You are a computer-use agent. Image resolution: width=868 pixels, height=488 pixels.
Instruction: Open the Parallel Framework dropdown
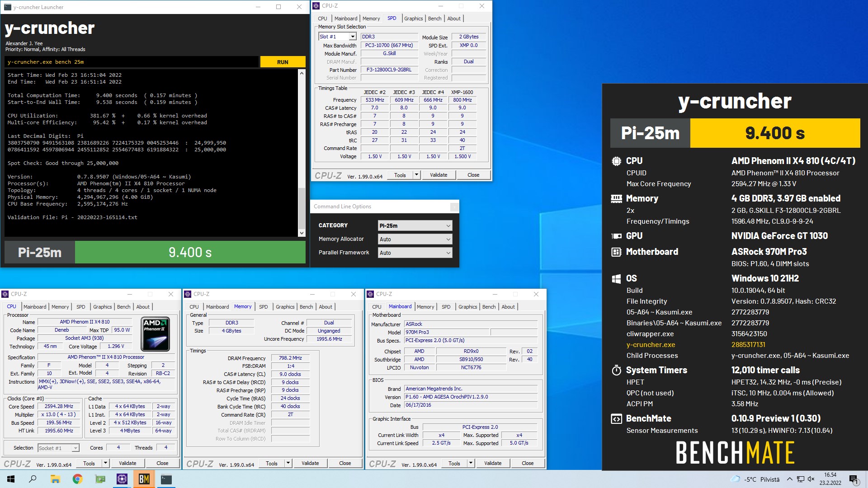pos(415,253)
